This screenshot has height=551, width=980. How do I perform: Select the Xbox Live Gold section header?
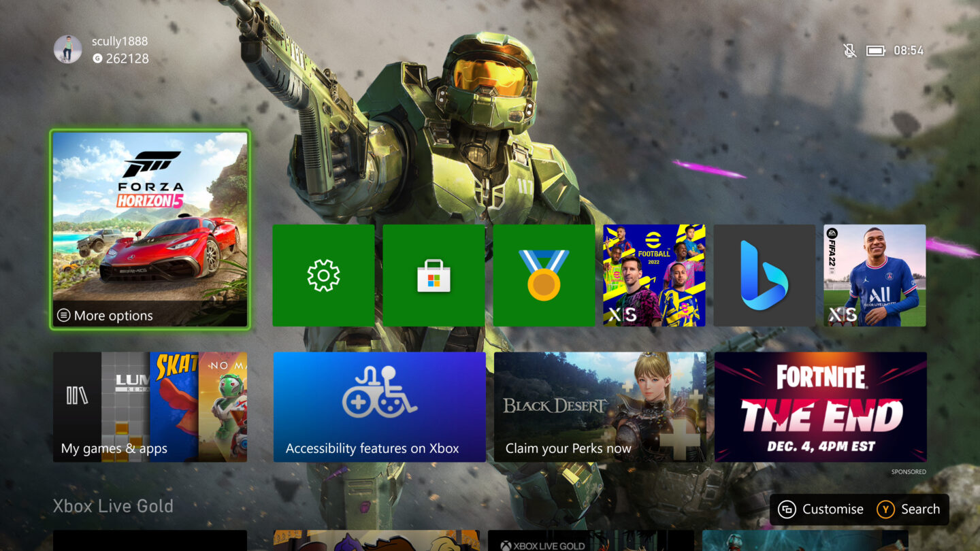pyautogui.click(x=113, y=506)
